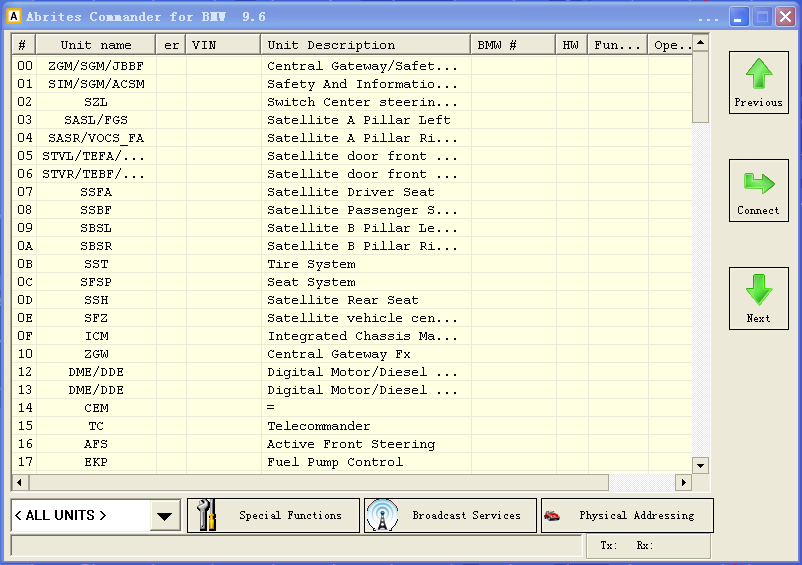Screen dimensions: 802x565
Task: Click 'Satellite Rear Seat' description
Action: [343, 300]
